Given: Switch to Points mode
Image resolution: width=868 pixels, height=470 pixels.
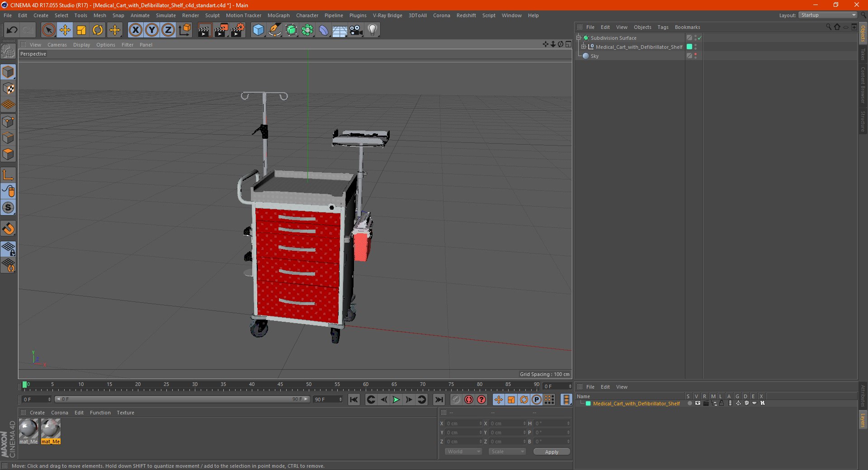Looking at the screenshot, I should pyautogui.click(x=8, y=122).
